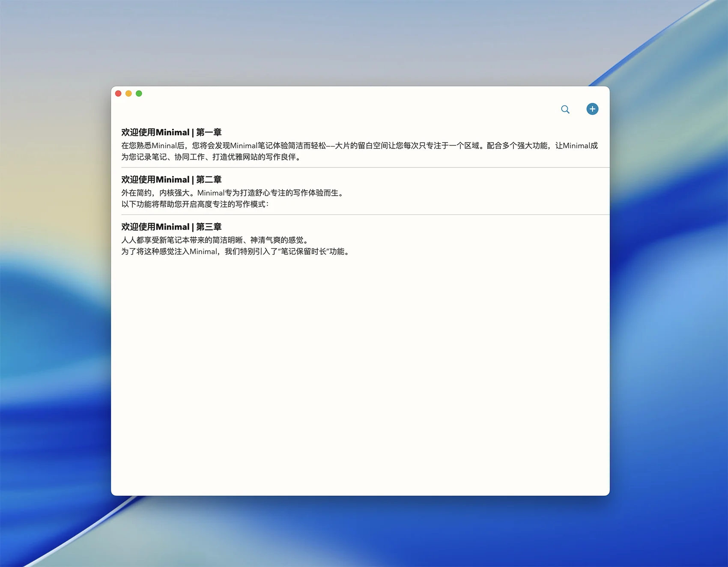Minimize the window using the yellow button
The width and height of the screenshot is (728, 567).
(128, 93)
